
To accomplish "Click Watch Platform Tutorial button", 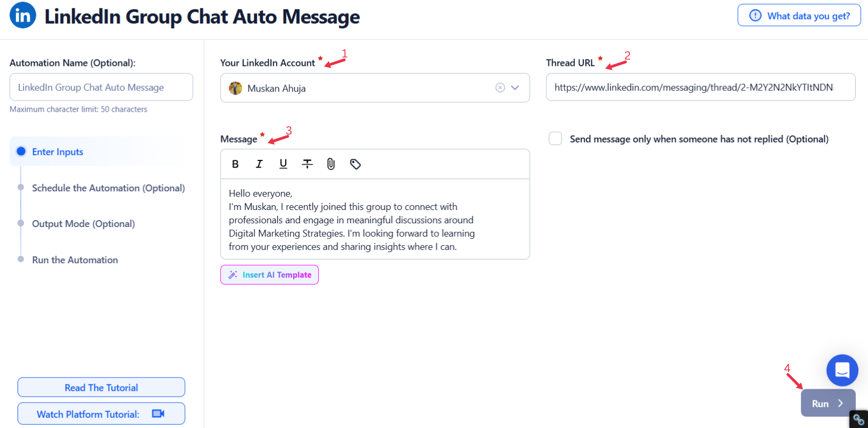I will coord(101,414).
